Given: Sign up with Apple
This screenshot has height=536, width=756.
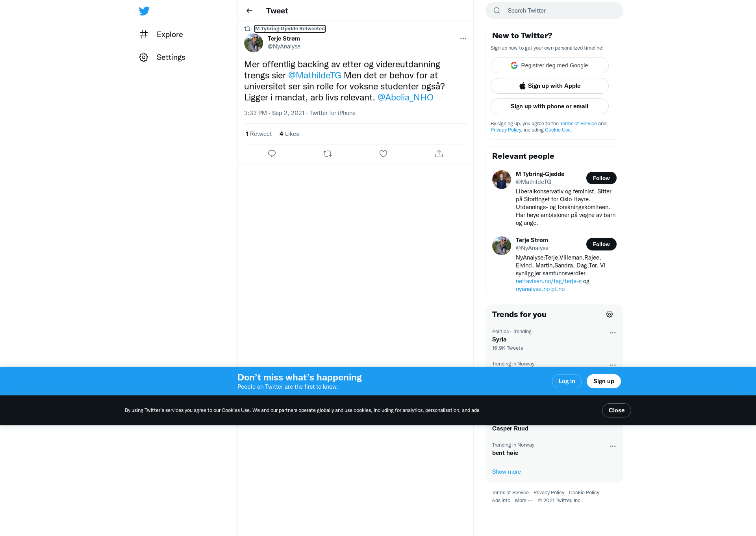Looking at the screenshot, I should pos(549,86).
